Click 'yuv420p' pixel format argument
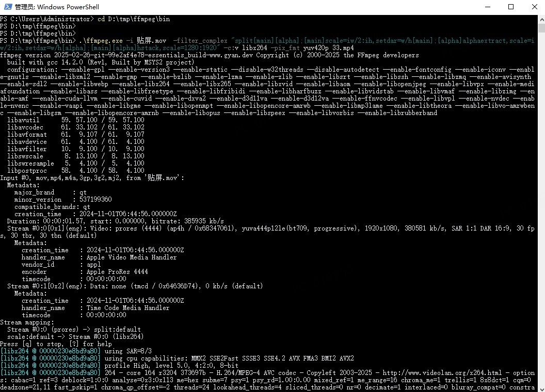 click(316, 48)
